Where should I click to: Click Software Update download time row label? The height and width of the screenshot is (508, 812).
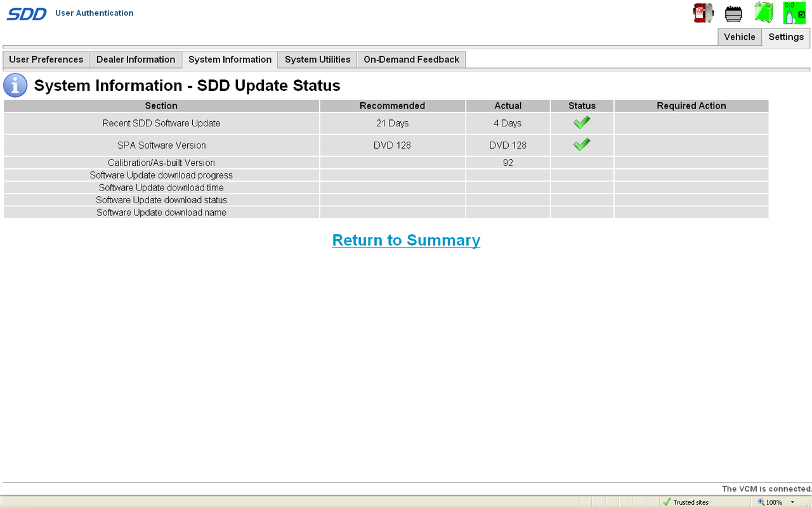click(x=161, y=187)
